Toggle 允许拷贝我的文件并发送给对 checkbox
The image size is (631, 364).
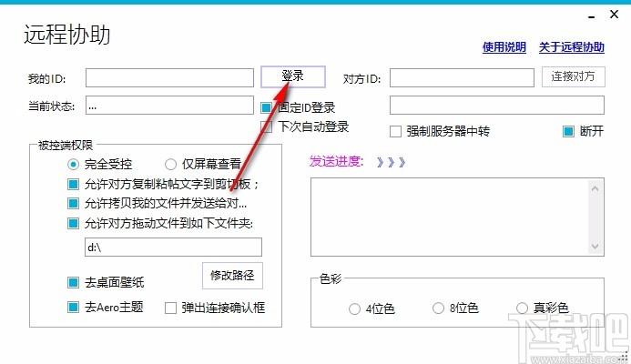73,204
